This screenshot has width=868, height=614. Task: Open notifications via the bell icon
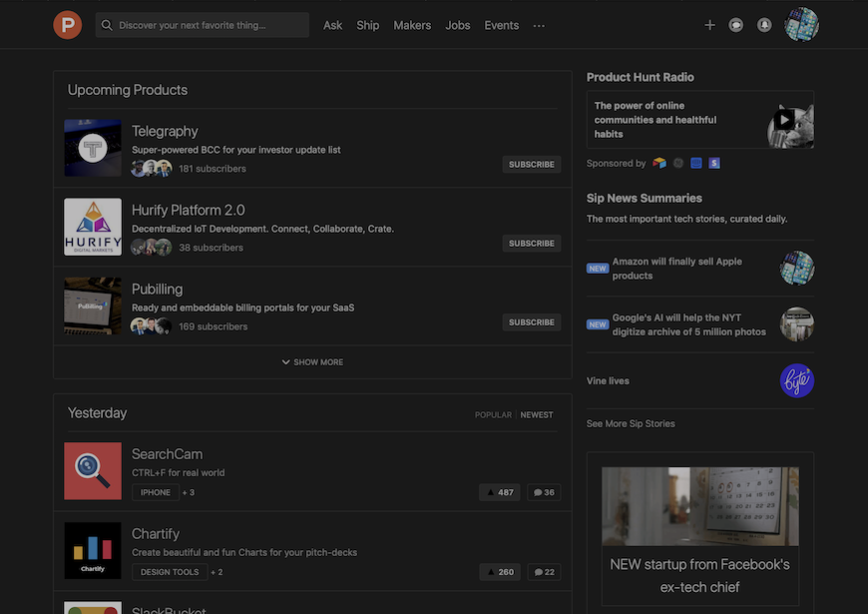tap(763, 24)
